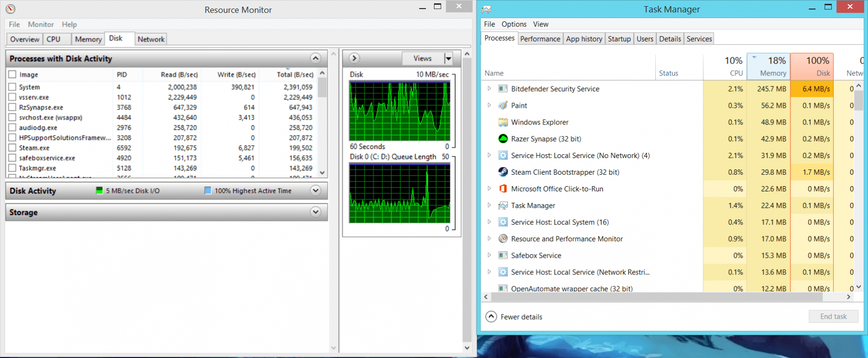Click the blue Highest Active Time legend square
This screenshot has width=868, height=358.
(x=208, y=190)
